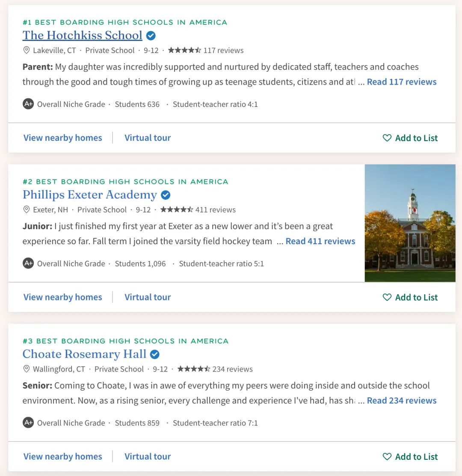This screenshot has height=476, width=462.
Task: Click 'Student-teacher ratio 4:1' text
Action: pyautogui.click(x=215, y=104)
